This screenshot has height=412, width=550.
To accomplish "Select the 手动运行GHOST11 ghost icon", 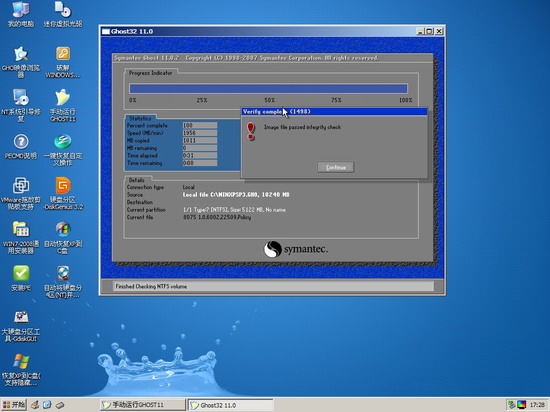I will click(63, 106).
